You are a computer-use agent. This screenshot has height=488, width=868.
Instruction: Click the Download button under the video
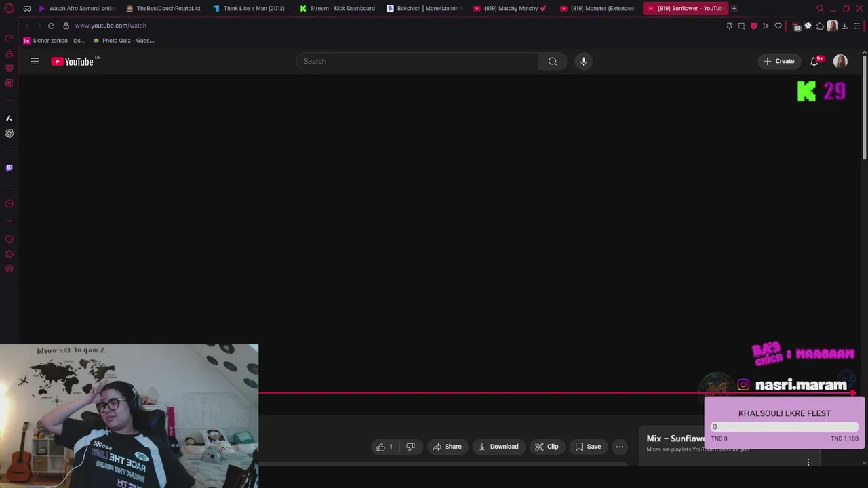point(498,447)
